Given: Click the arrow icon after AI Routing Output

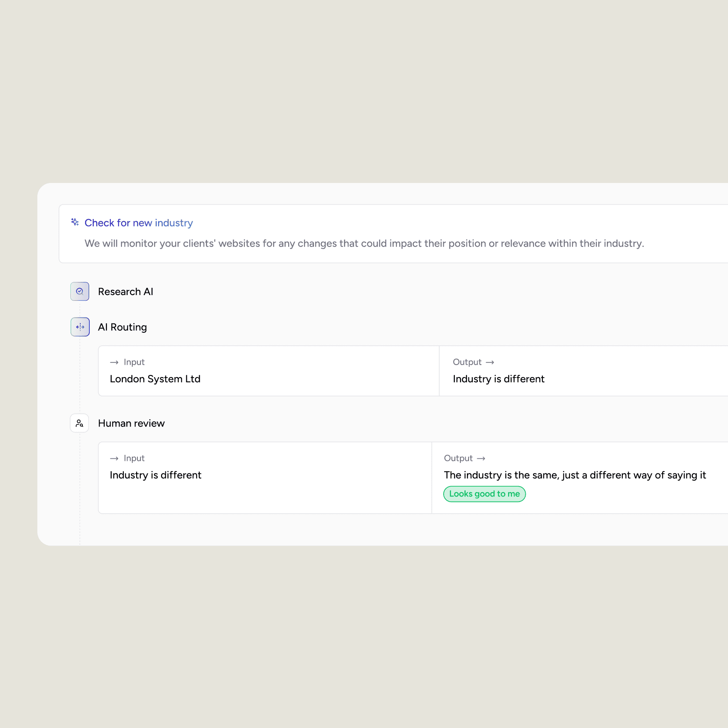Looking at the screenshot, I should pos(490,362).
